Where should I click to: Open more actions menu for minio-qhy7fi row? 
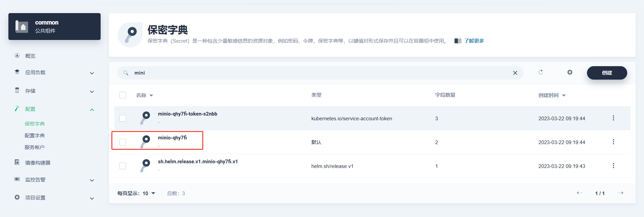(x=613, y=142)
